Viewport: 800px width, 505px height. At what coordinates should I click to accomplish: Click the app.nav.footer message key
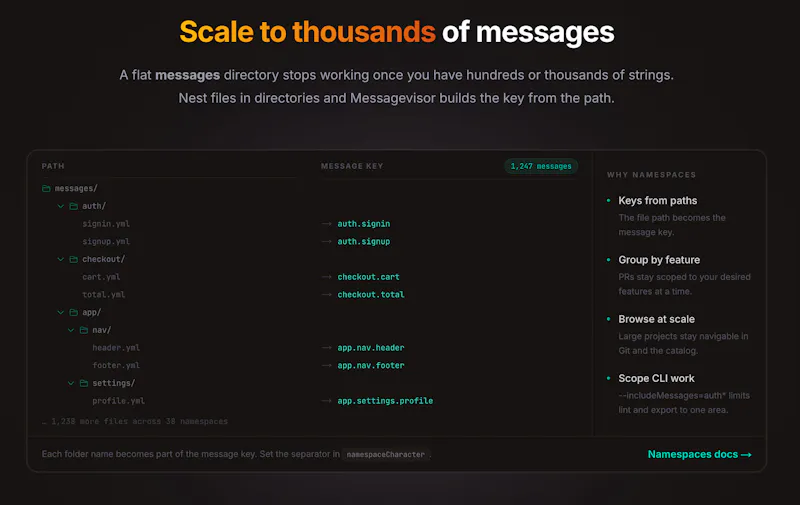(x=371, y=365)
